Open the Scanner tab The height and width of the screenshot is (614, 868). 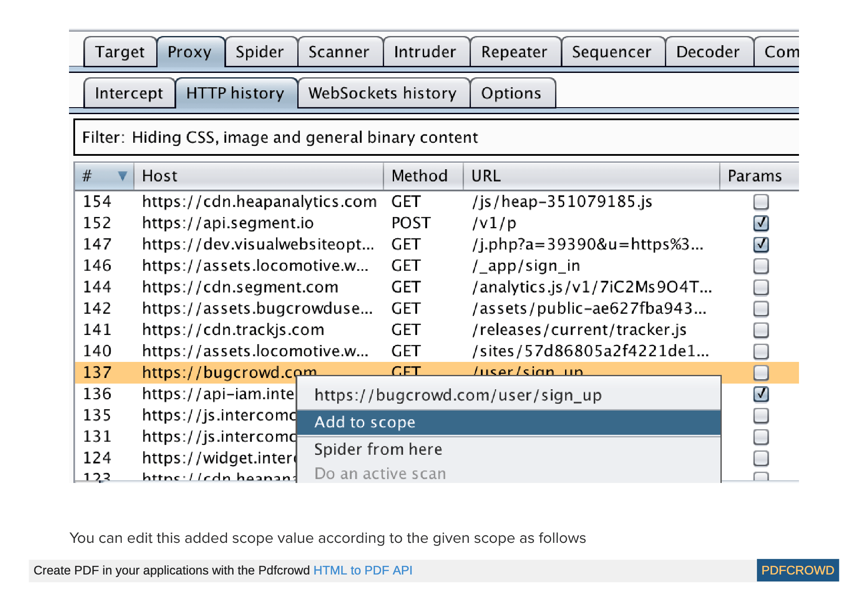[x=339, y=52]
